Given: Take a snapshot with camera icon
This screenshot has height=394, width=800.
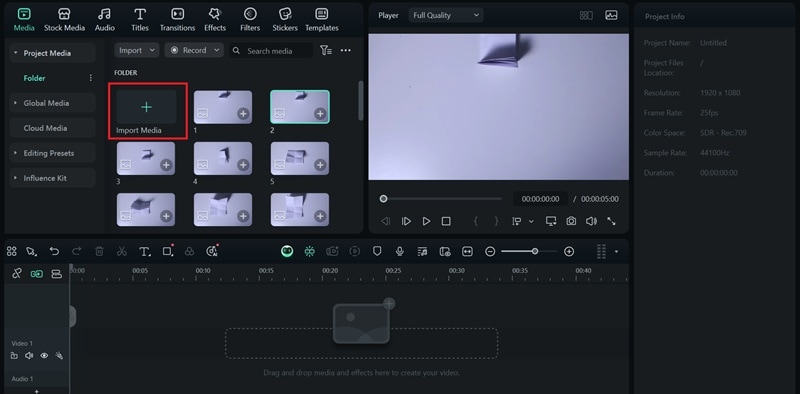Looking at the screenshot, I should click(571, 221).
